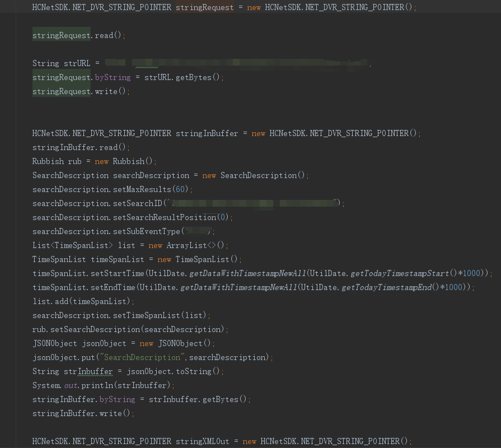Click 'new Rubbish()' constructor call
Viewport: 501px width, 448px height.
[x=124, y=161]
